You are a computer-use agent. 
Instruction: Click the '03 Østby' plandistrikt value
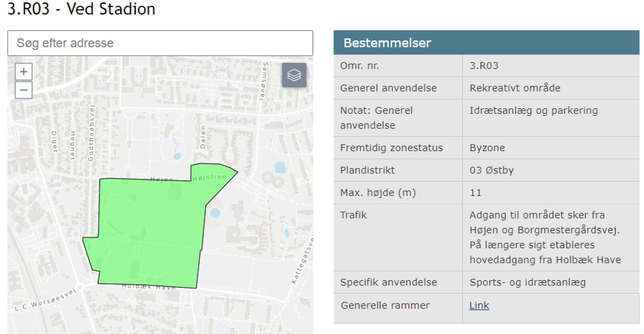pos(491,170)
